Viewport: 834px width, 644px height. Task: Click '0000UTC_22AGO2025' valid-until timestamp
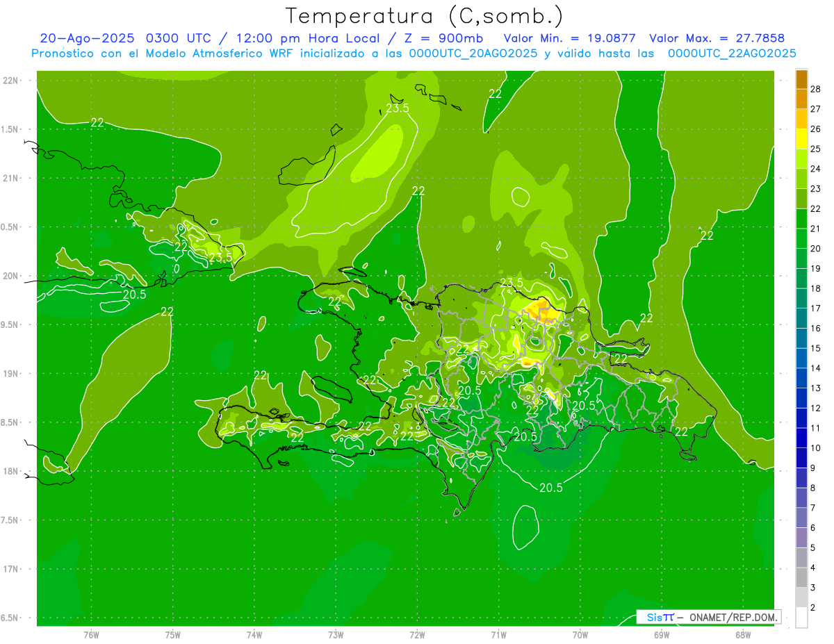731,53
